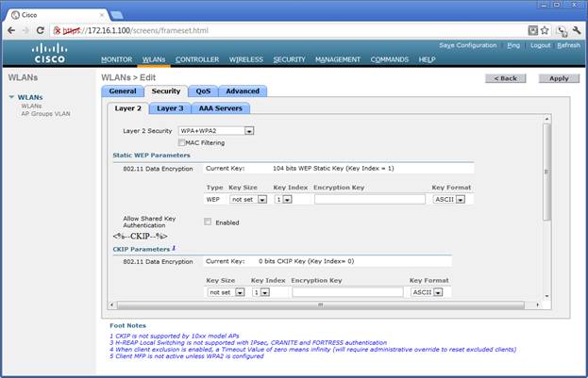Collapse the WLANs sidebar tree

(11, 97)
